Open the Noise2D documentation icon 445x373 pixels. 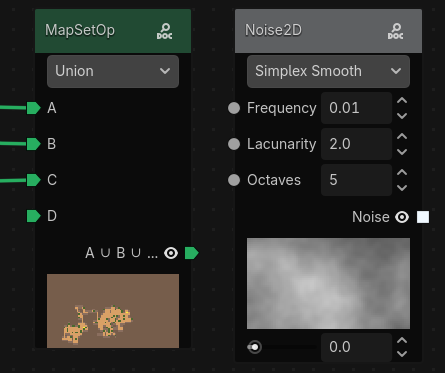(395, 31)
